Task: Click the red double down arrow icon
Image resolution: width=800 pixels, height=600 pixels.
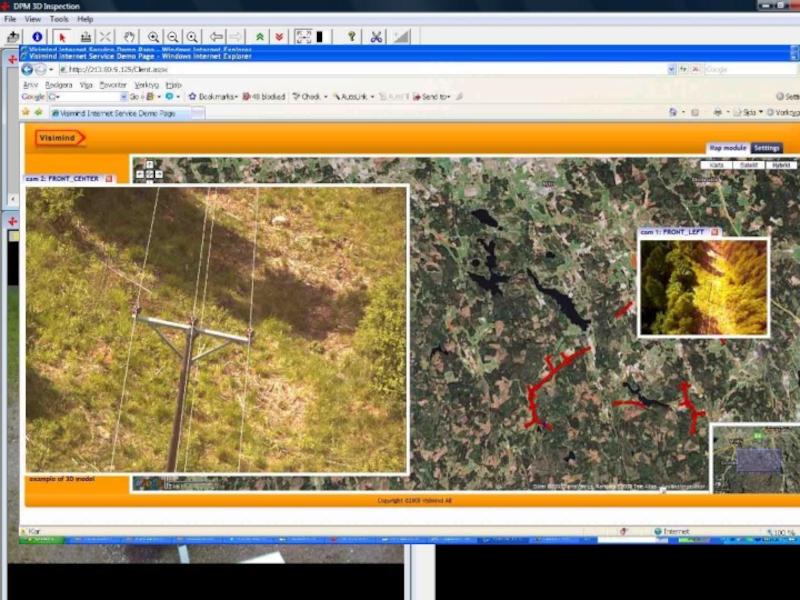Action: pos(279,37)
